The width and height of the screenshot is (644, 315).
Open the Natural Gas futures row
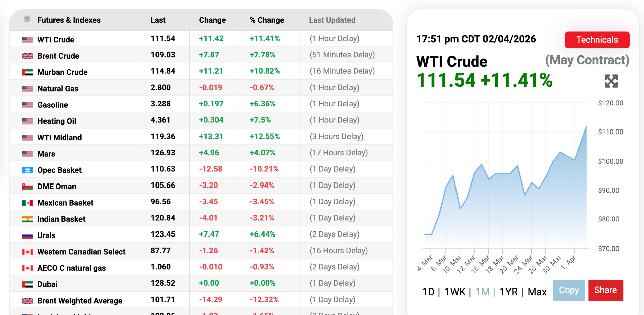point(58,89)
